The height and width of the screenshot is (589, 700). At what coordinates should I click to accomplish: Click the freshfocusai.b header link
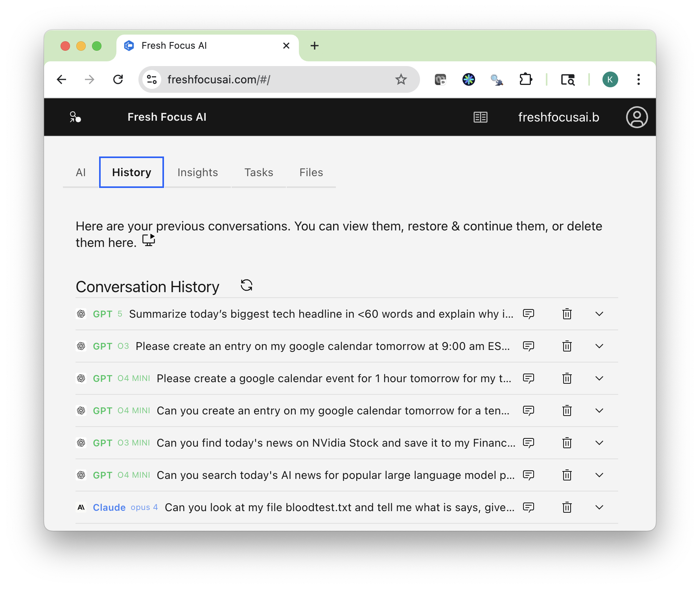point(558,117)
